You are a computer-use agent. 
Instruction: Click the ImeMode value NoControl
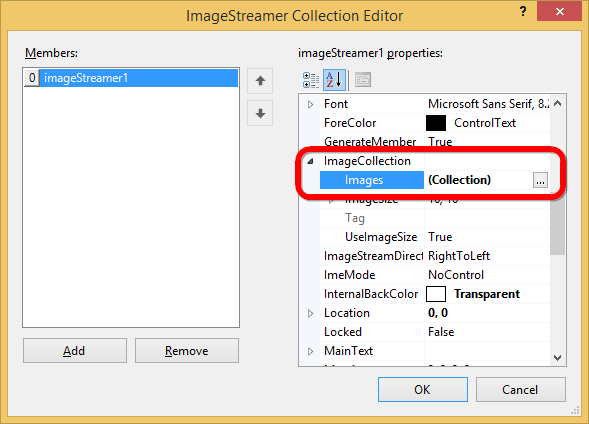click(x=456, y=275)
